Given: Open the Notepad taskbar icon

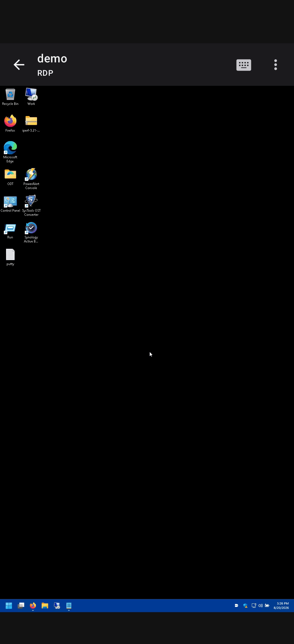Looking at the screenshot, I should 69,606.
